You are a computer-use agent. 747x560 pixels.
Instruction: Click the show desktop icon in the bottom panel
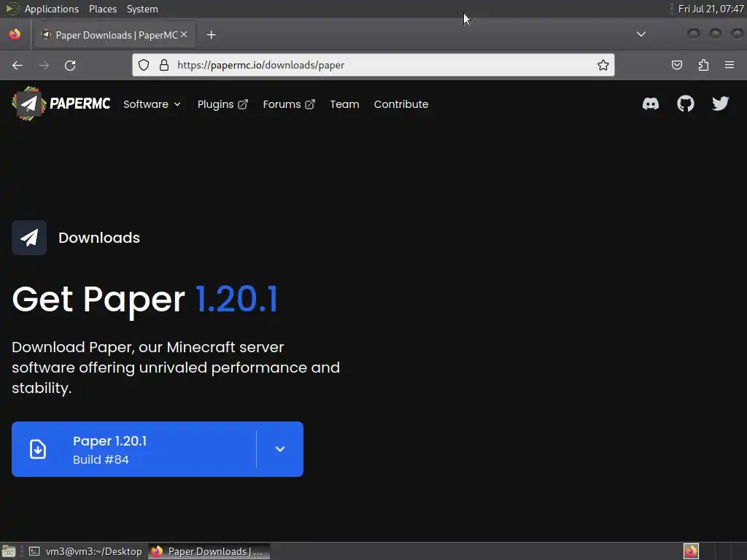click(x=8, y=551)
